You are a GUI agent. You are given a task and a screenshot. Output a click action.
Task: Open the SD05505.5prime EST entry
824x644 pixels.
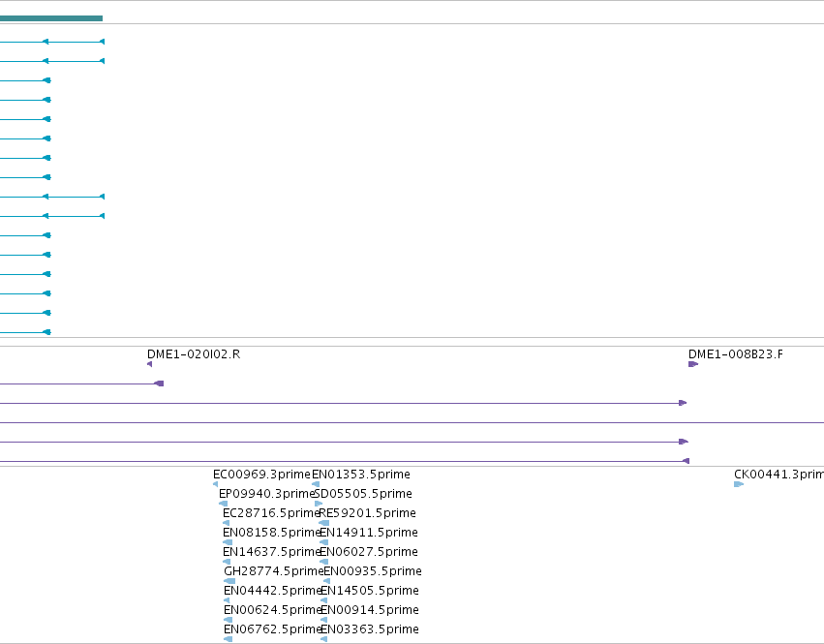tap(363, 494)
